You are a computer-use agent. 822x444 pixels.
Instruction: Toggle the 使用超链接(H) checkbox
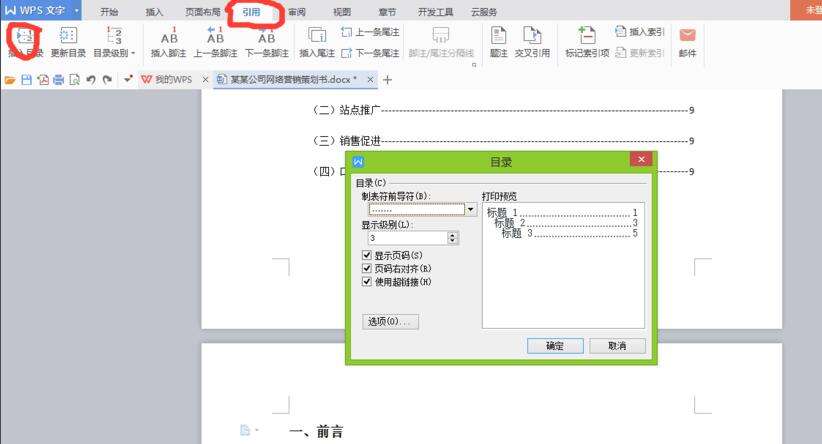tap(367, 281)
